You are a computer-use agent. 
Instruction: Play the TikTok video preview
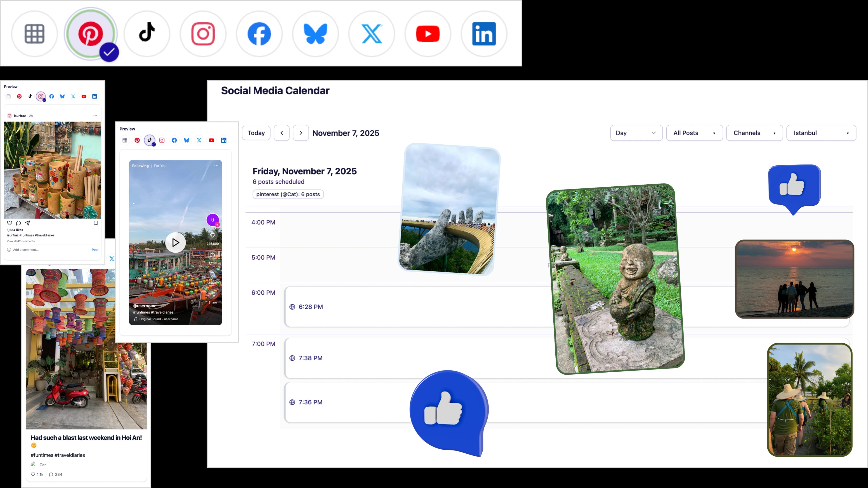point(175,242)
